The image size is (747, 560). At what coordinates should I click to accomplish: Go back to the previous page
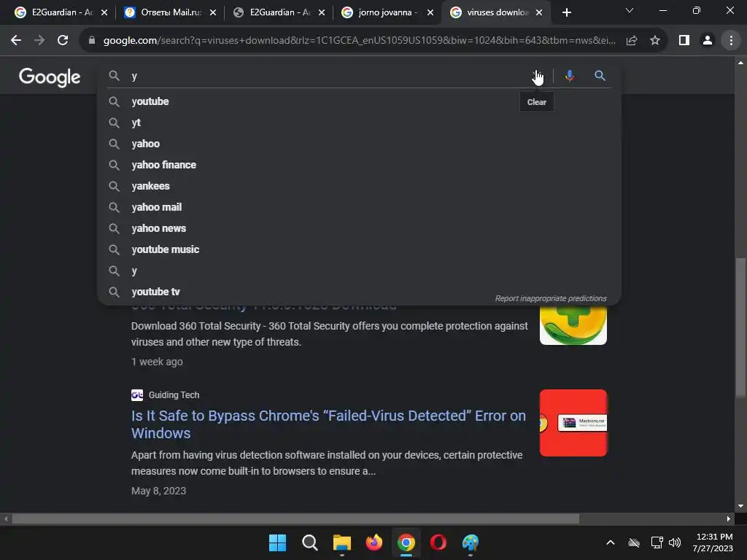[x=16, y=41]
